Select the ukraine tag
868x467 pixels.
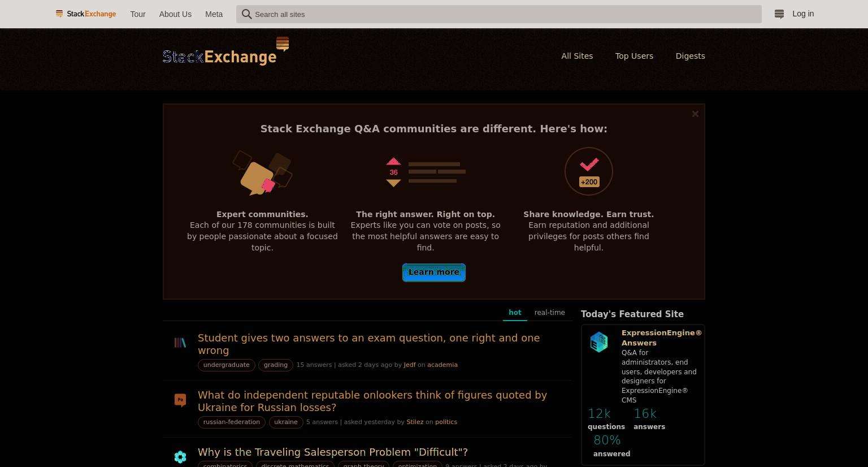(x=286, y=422)
